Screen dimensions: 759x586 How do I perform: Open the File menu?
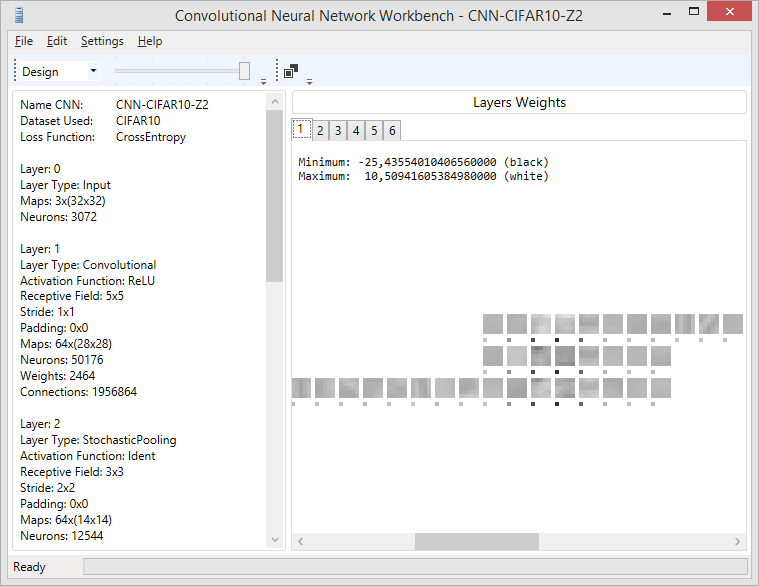24,41
